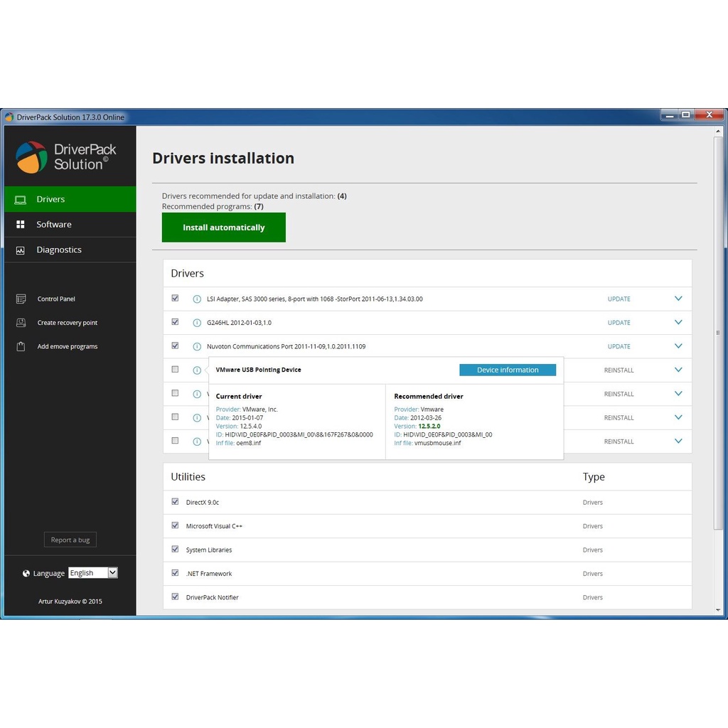The height and width of the screenshot is (728, 728).
Task: Click info icon beside LSI Adapter driver
Action: (197, 299)
